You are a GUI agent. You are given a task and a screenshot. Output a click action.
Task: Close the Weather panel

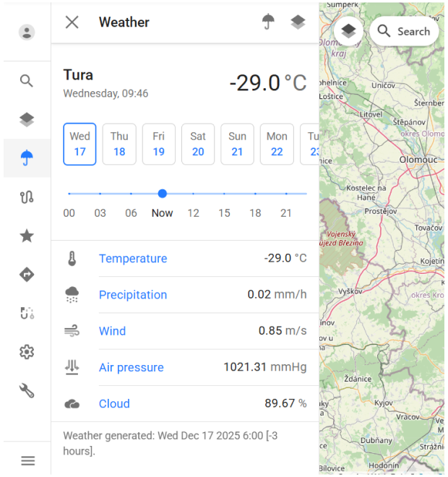(72, 22)
